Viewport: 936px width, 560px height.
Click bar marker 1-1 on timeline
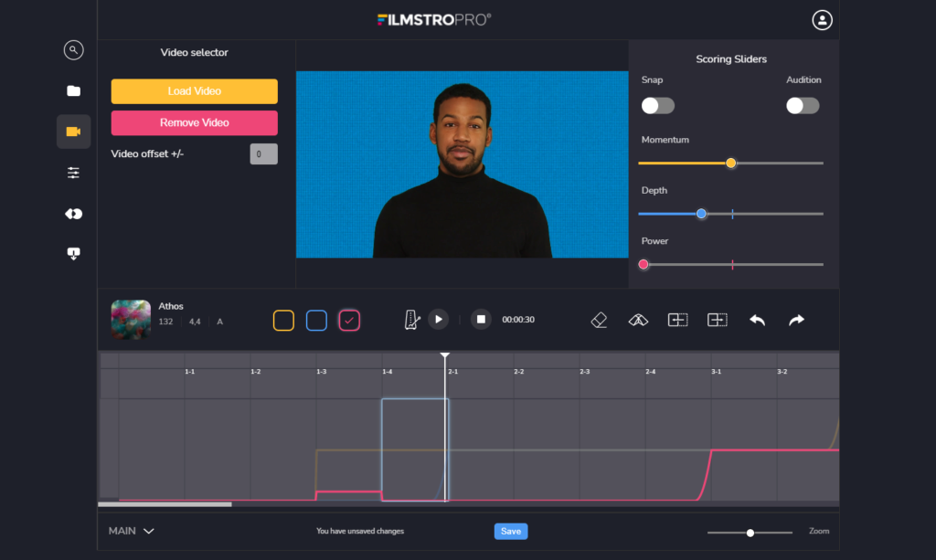[x=190, y=372]
